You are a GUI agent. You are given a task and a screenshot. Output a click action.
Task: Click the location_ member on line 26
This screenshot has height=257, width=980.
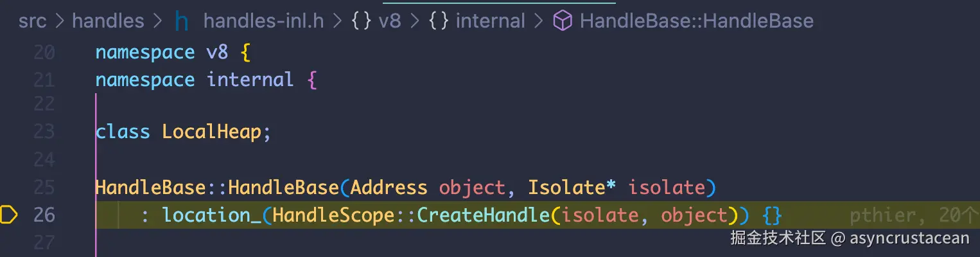click(x=211, y=215)
